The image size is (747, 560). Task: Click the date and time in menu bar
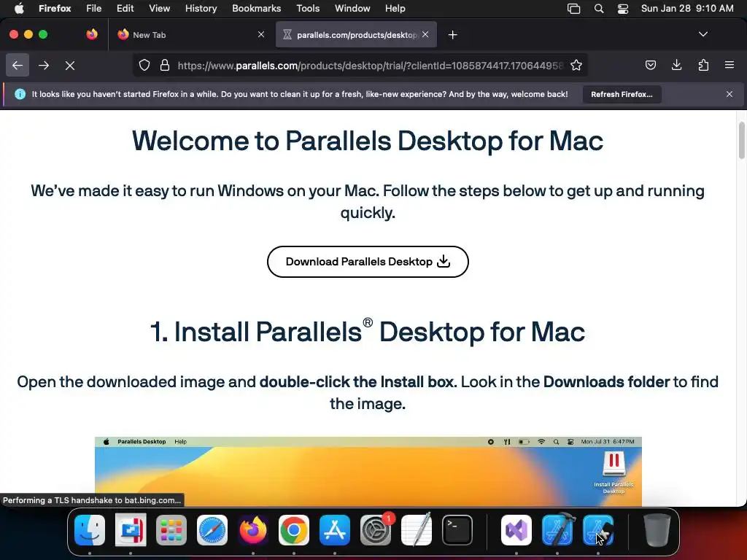pos(687,8)
